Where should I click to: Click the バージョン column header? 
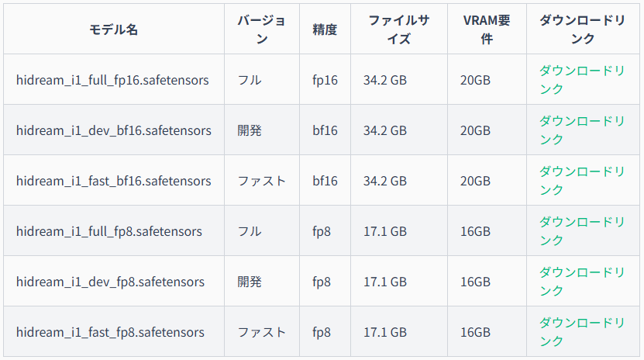coord(262,29)
